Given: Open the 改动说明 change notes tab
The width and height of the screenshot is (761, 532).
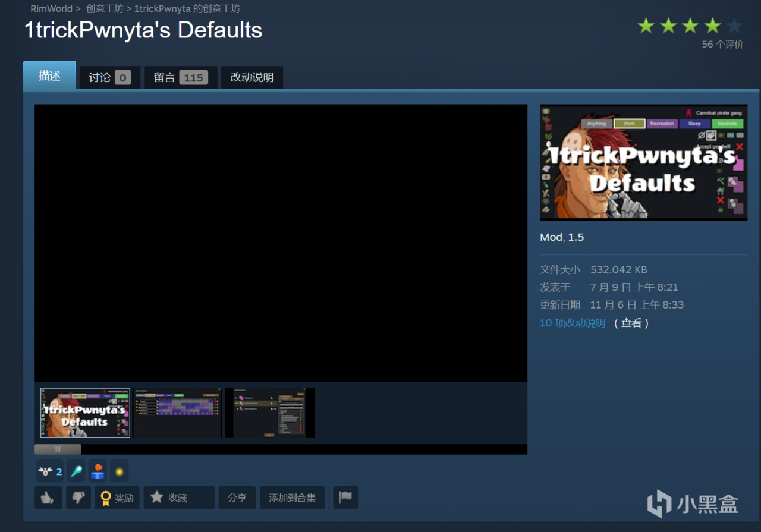Looking at the screenshot, I should tap(252, 77).
